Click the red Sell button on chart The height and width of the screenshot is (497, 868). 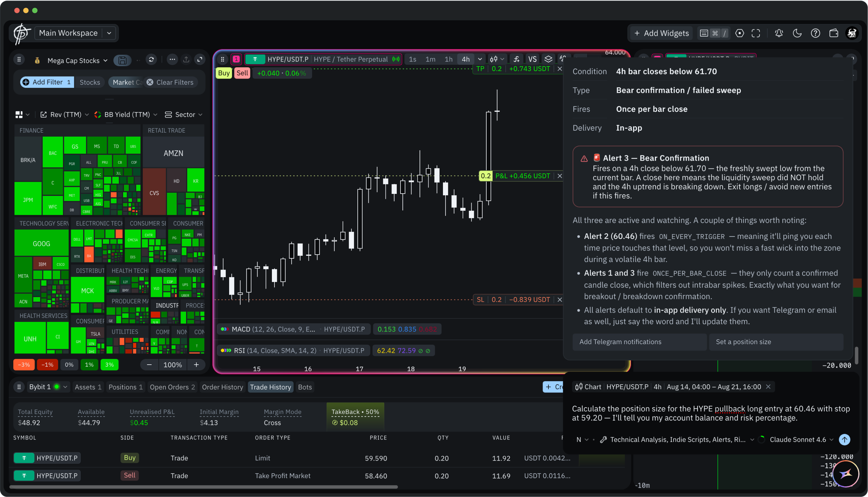tap(242, 73)
